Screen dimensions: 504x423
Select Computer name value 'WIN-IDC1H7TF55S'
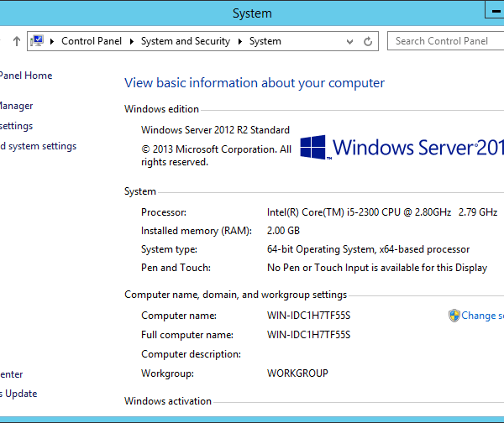pos(308,316)
